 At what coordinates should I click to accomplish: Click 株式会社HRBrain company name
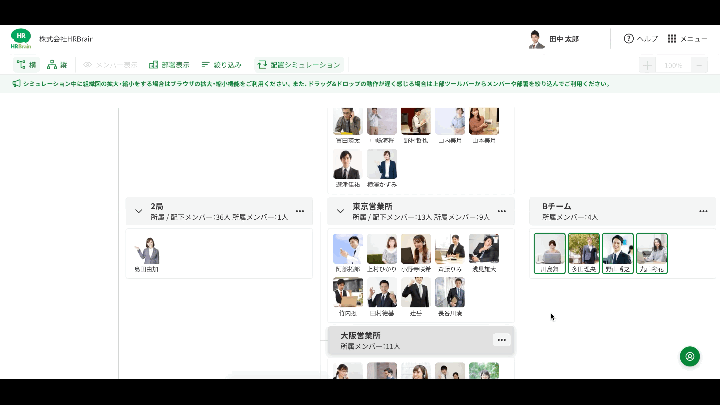click(x=66, y=39)
